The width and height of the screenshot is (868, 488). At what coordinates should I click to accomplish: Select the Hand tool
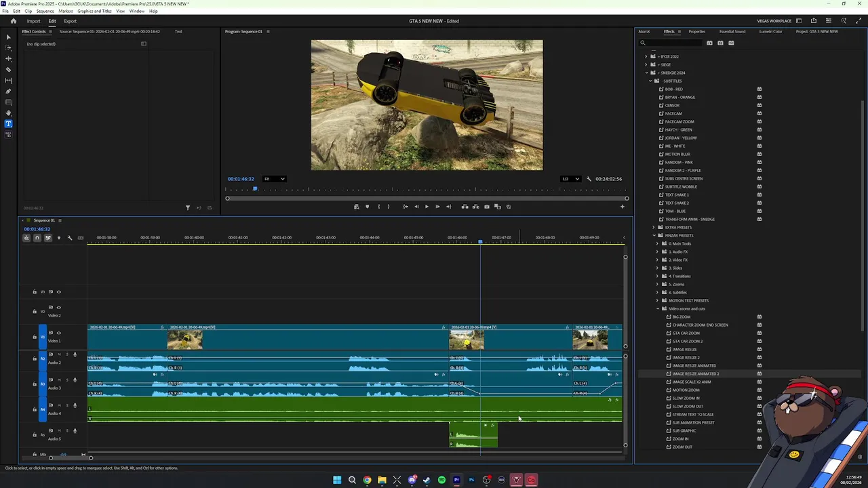tap(8, 113)
